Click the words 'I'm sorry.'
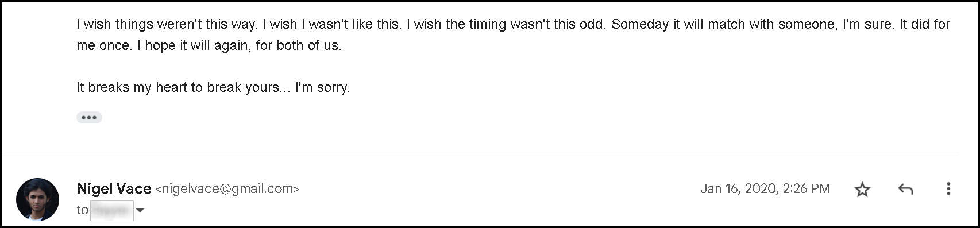This screenshot has width=980, height=228. (322, 88)
